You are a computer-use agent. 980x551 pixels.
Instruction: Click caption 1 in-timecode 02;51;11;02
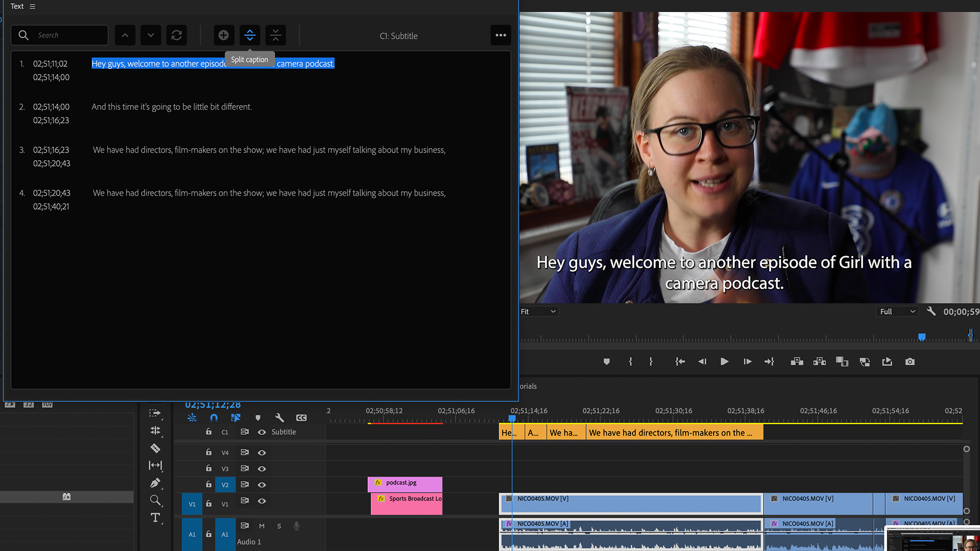[x=50, y=64]
